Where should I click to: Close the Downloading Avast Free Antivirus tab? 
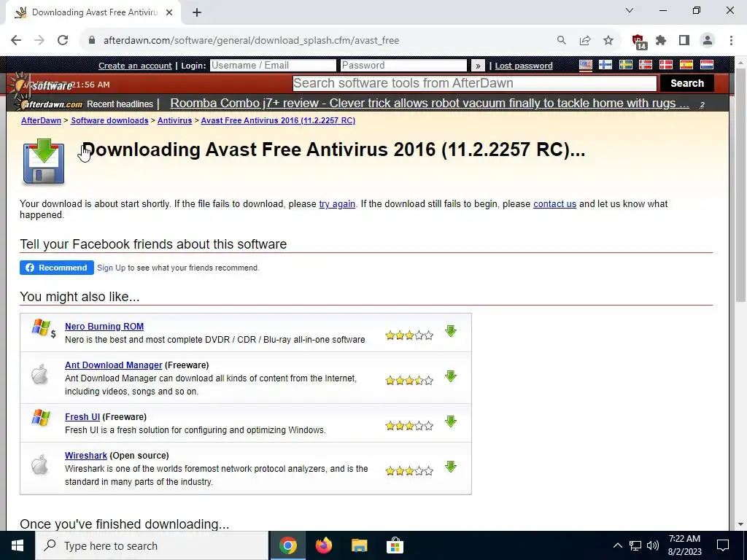(169, 12)
